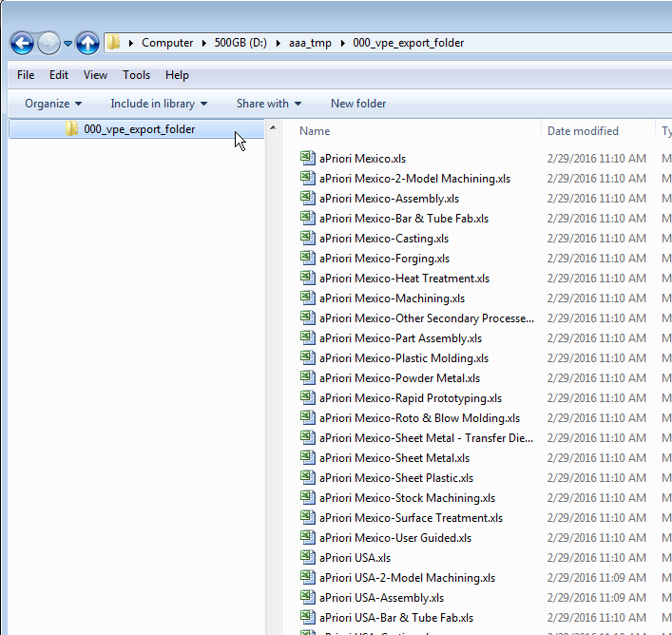Navigate to Computer in the address bar
The width and height of the screenshot is (672, 635).
click(167, 43)
